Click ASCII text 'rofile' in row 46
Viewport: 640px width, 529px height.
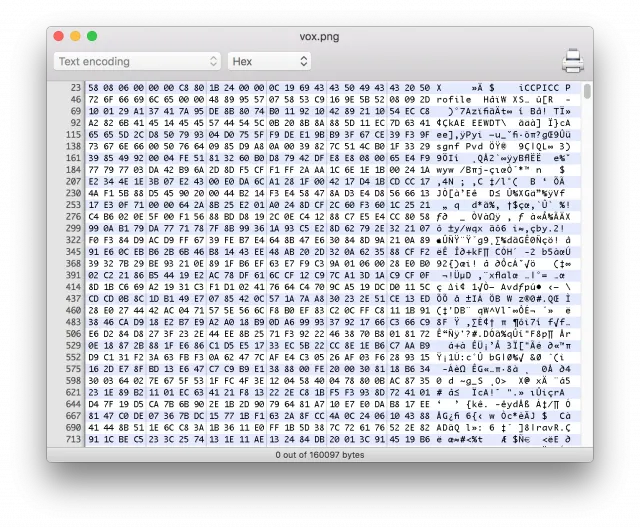tap(453, 100)
